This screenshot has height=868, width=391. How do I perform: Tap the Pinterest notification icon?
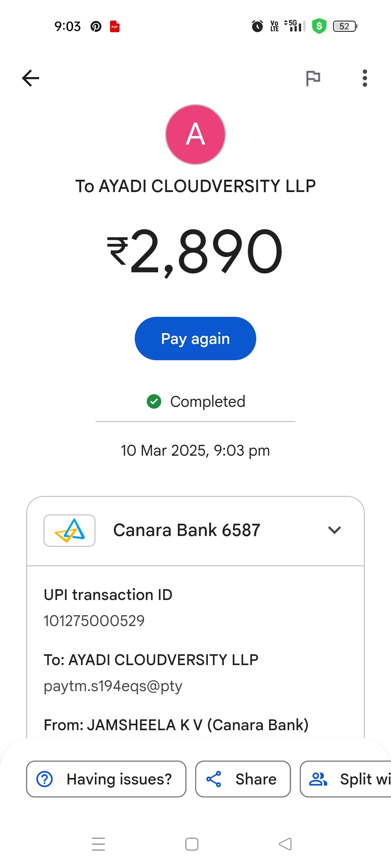click(x=96, y=26)
